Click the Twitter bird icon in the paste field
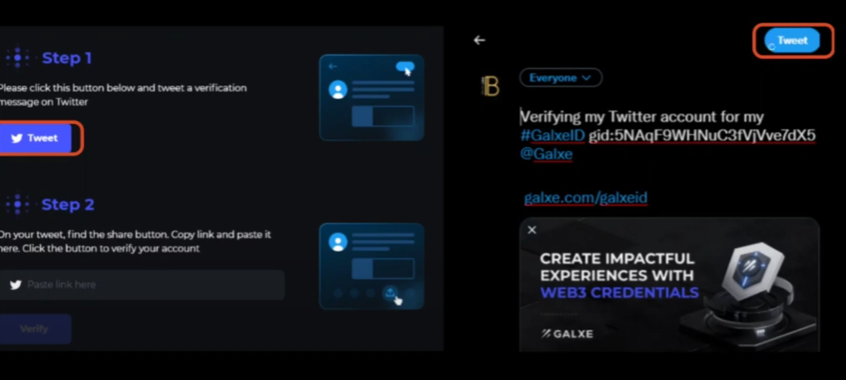This screenshot has width=846, height=380. (16, 284)
